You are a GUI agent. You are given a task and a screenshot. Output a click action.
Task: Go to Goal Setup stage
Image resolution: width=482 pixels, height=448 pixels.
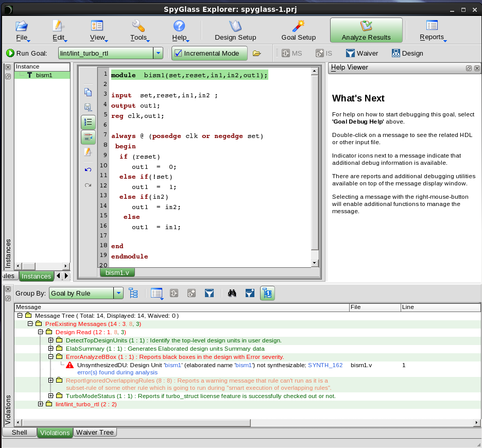point(299,31)
